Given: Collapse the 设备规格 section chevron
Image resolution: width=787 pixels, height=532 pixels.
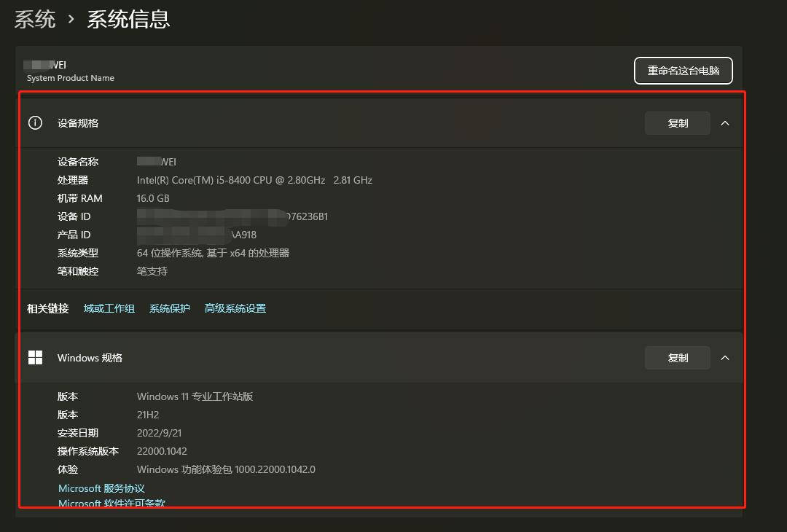Looking at the screenshot, I should pos(725,123).
